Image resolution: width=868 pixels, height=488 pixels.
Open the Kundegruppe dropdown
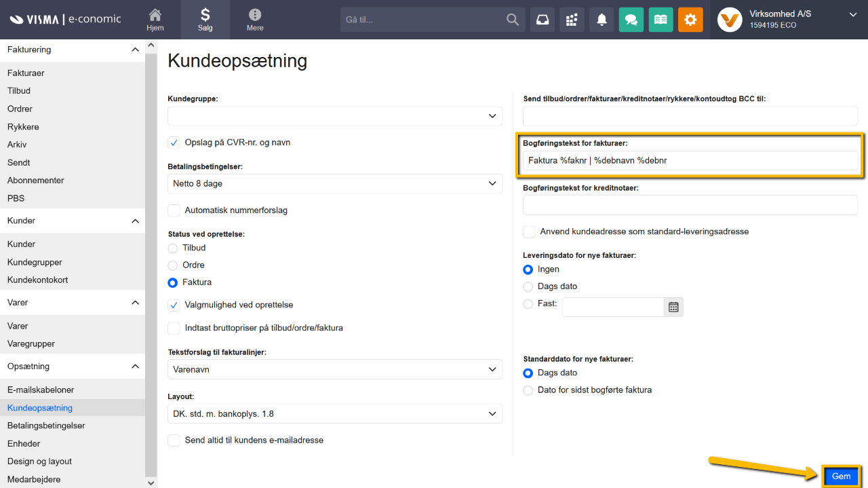tap(335, 116)
